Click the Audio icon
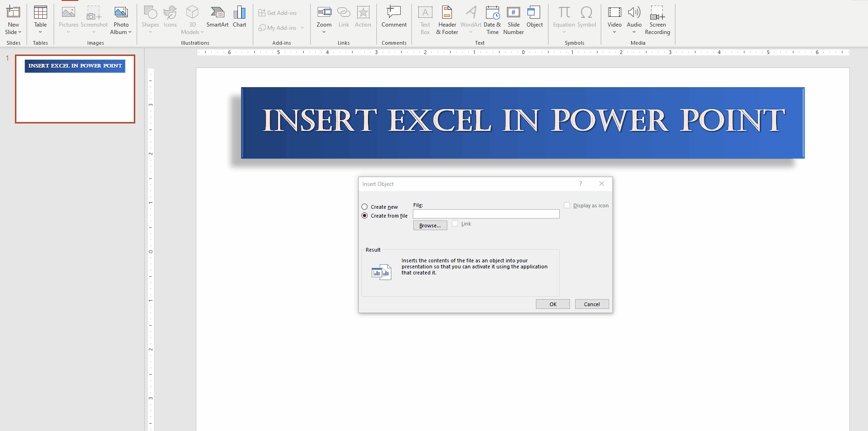The image size is (868, 431). tap(634, 13)
